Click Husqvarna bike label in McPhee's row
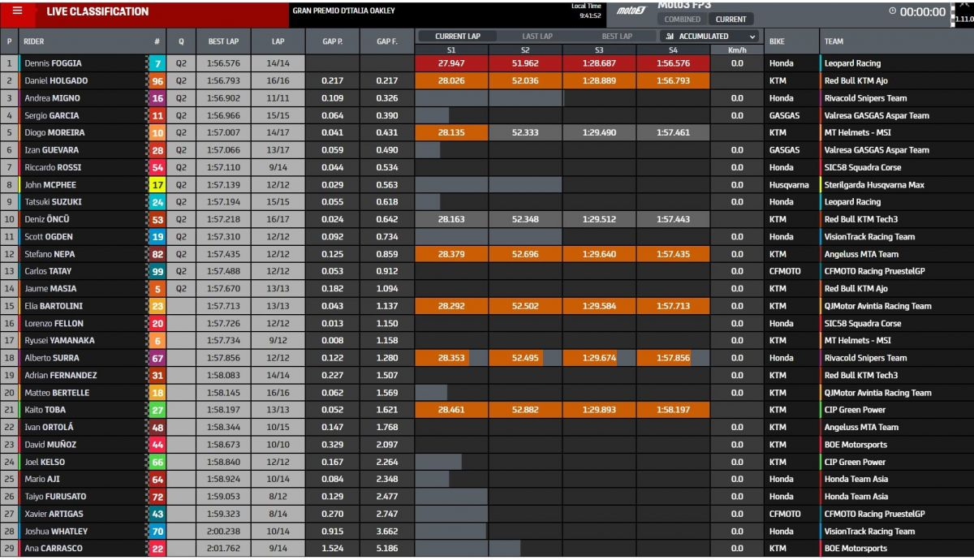This screenshot has width=974, height=560. pos(789,185)
